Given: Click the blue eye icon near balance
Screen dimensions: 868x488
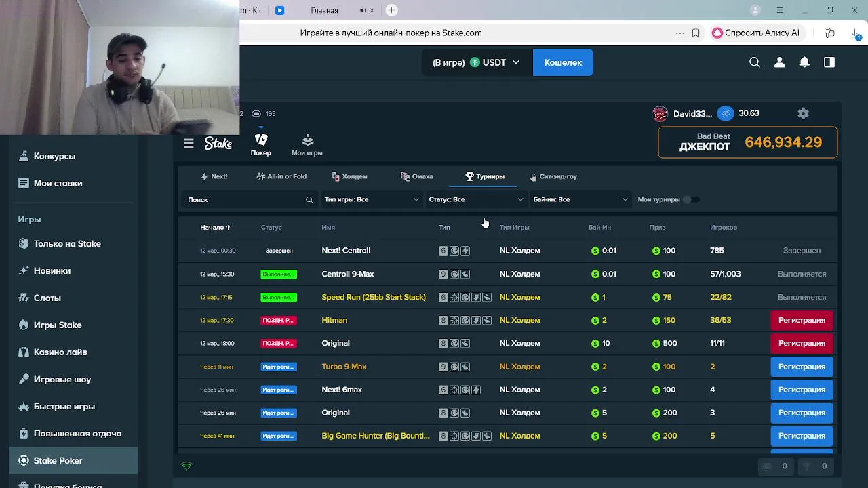Looking at the screenshot, I should 726,113.
